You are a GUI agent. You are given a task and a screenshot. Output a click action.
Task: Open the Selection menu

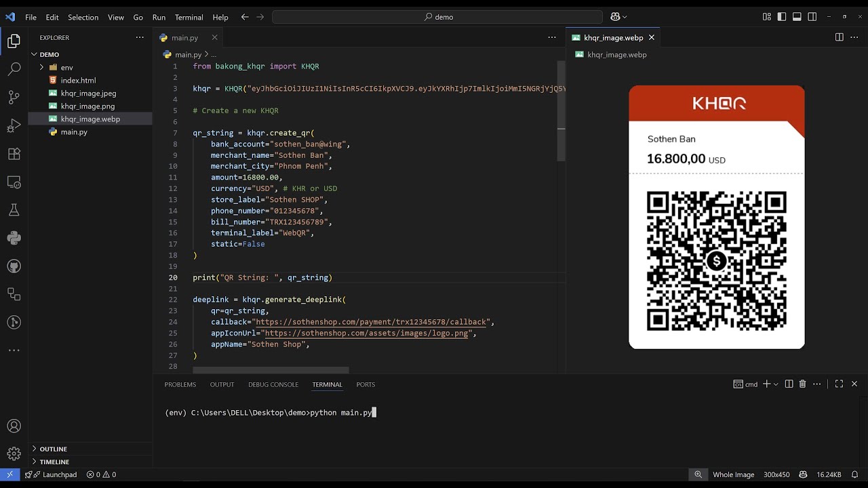coord(83,17)
